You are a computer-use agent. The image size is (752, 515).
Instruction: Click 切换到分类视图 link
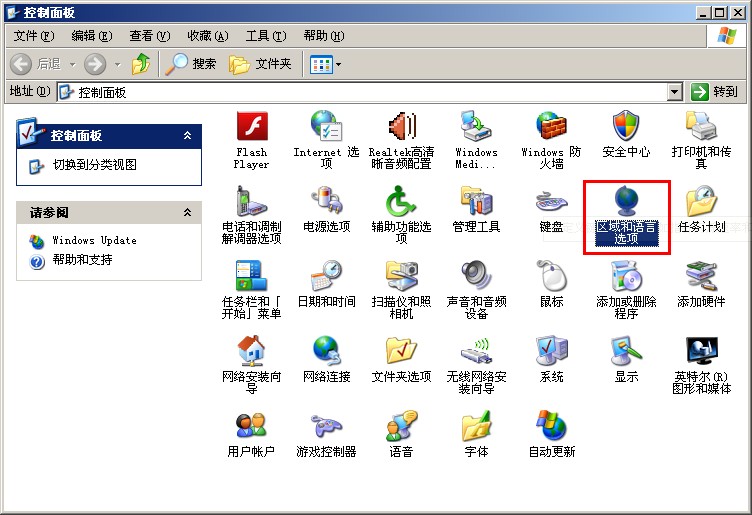pyautogui.click(x=94, y=165)
